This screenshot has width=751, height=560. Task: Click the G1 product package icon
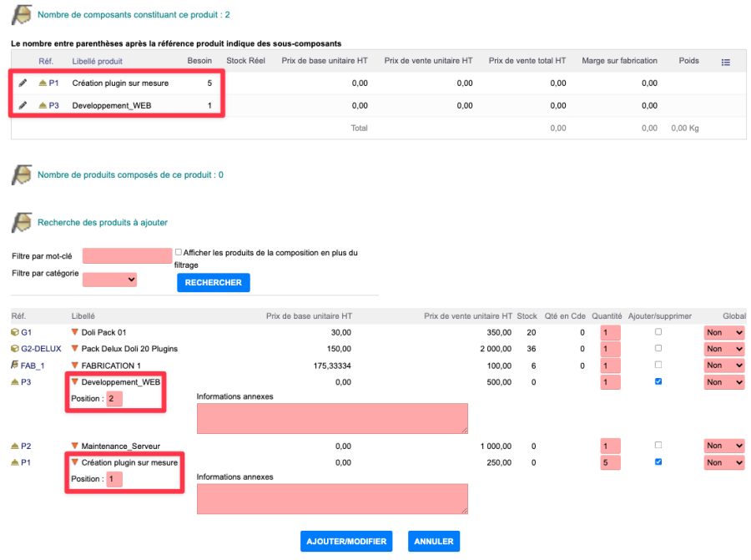[15, 332]
